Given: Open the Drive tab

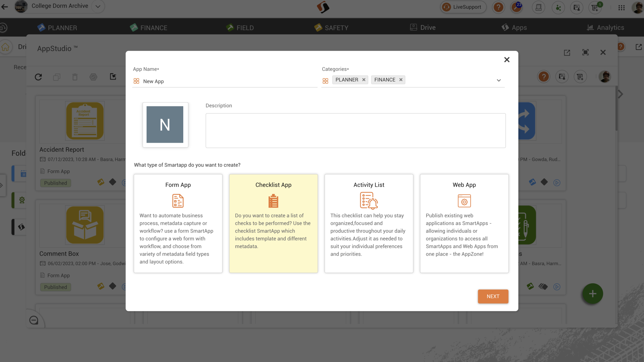Looking at the screenshot, I should 423,28.
